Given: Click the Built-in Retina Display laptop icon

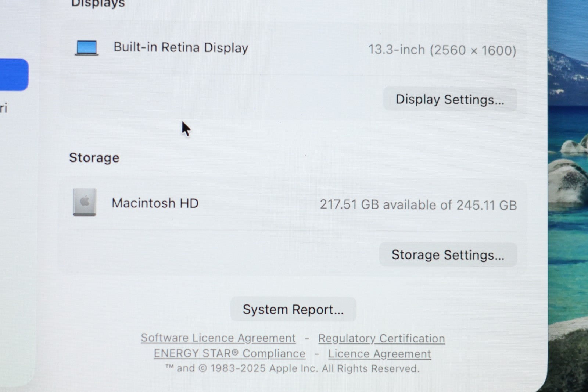Looking at the screenshot, I should (86, 48).
